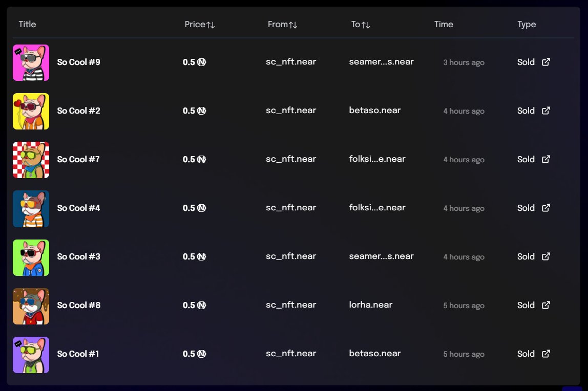588x391 pixels.
Task: Click '4 hours ago' time for So Cool #7
Action: (464, 160)
